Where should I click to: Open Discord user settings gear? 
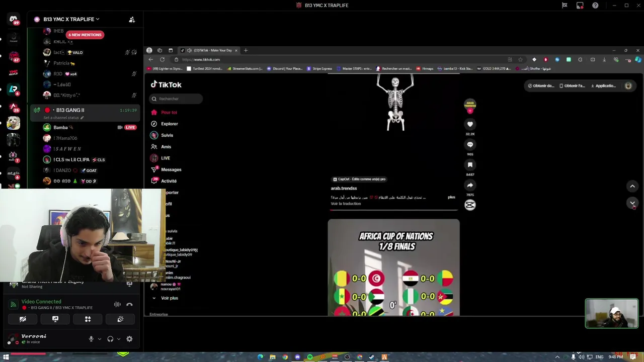(x=129, y=339)
